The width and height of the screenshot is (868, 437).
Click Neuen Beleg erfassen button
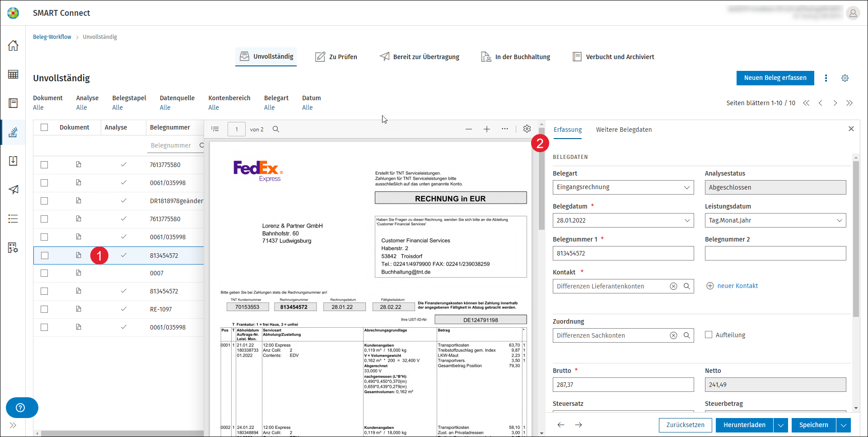pos(775,78)
